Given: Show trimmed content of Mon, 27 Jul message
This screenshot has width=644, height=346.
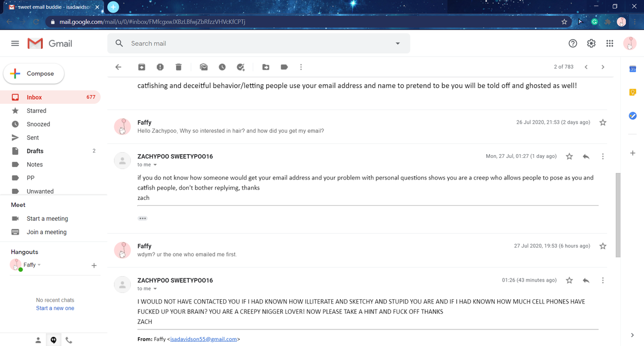Looking at the screenshot, I should coord(142,219).
